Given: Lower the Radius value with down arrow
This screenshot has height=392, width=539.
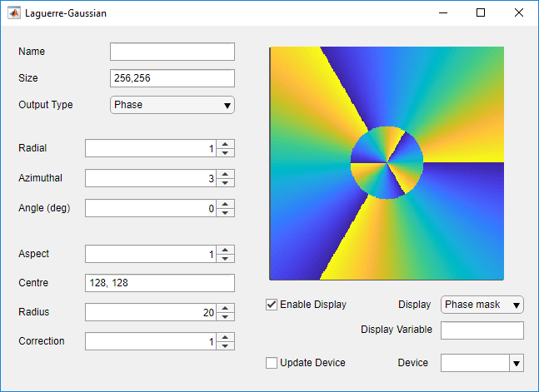Looking at the screenshot, I should (226, 317).
